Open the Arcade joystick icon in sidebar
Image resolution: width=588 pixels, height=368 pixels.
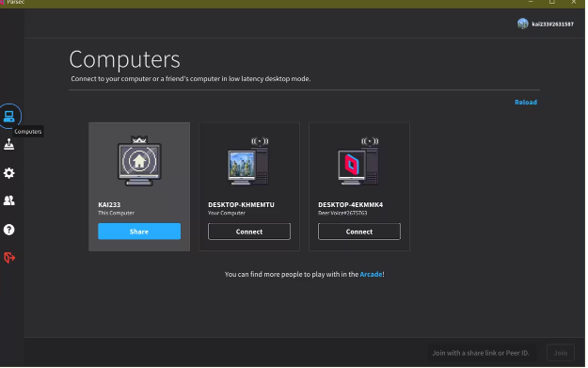(x=9, y=144)
